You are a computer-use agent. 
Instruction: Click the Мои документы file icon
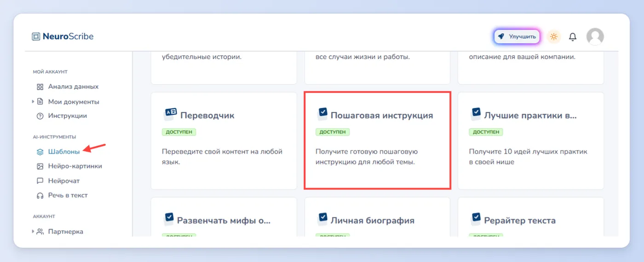coord(40,101)
